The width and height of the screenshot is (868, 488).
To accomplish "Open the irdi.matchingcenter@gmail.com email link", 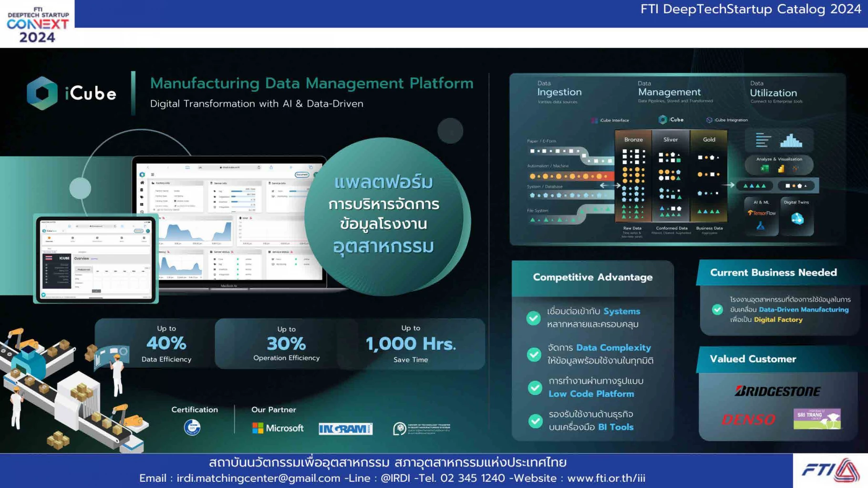I will (x=258, y=478).
